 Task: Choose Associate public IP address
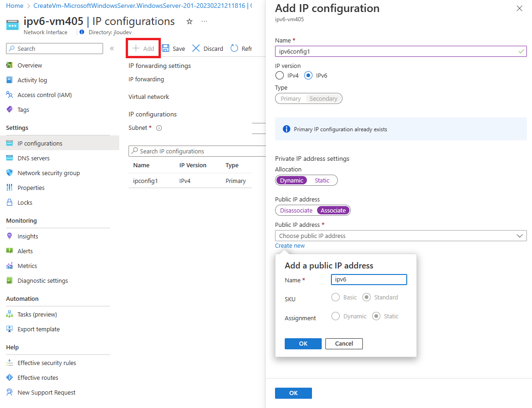click(x=333, y=210)
